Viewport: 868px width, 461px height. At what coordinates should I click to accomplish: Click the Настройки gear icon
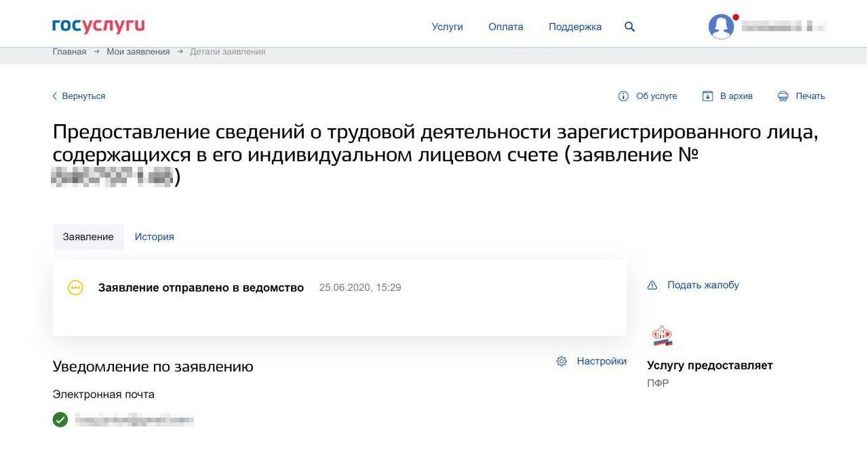[x=561, y=361]
